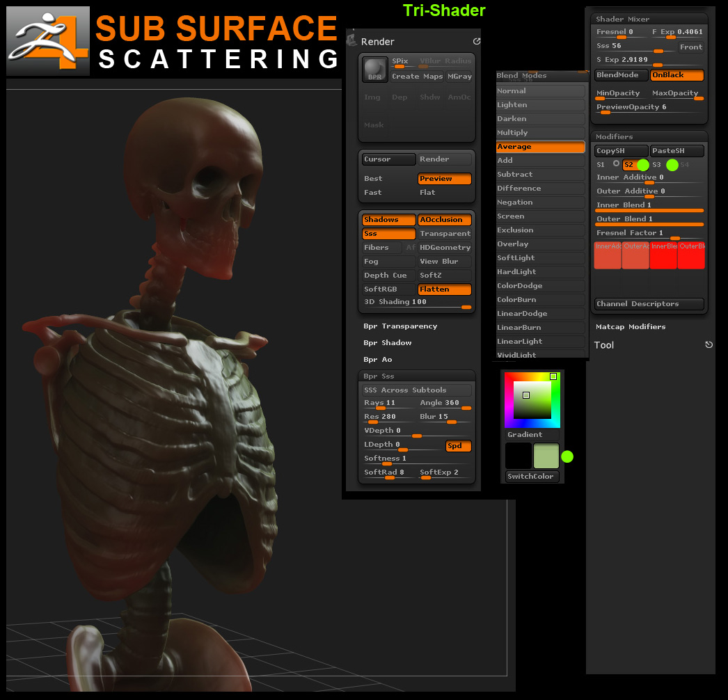Screen dimensions: 728x700
Task: Enable Transparent render option
Action: [444, 234]
